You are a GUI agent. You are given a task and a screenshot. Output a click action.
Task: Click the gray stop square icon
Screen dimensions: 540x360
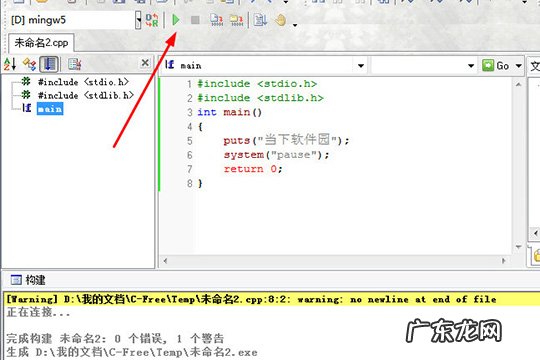point(195,20)
